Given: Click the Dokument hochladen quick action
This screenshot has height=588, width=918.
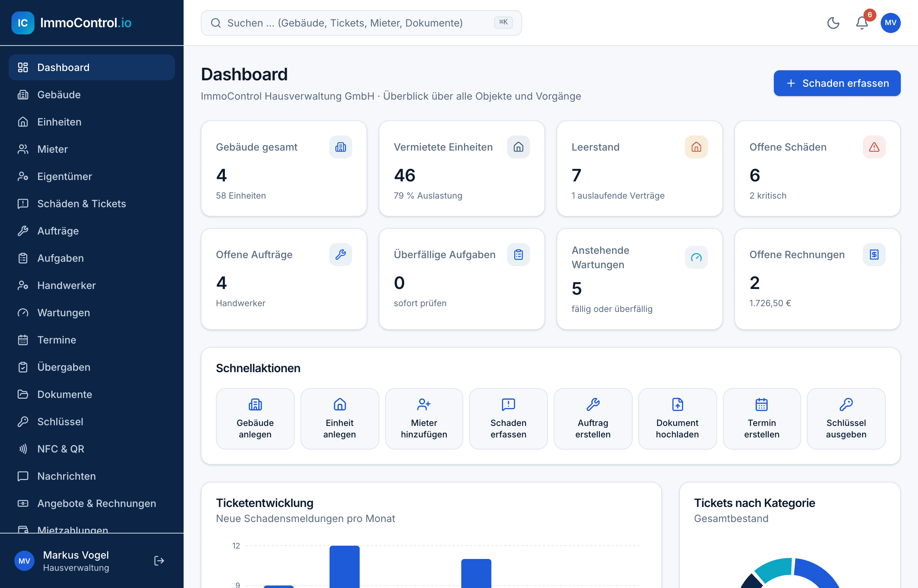Looking at the screenshot, I should tap(677, 418).
